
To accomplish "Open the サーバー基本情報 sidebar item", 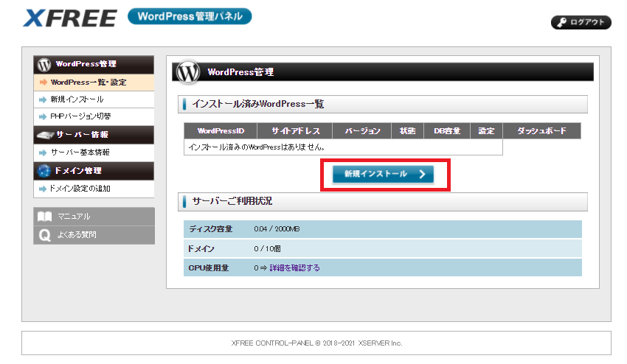I will coord(94,153).
